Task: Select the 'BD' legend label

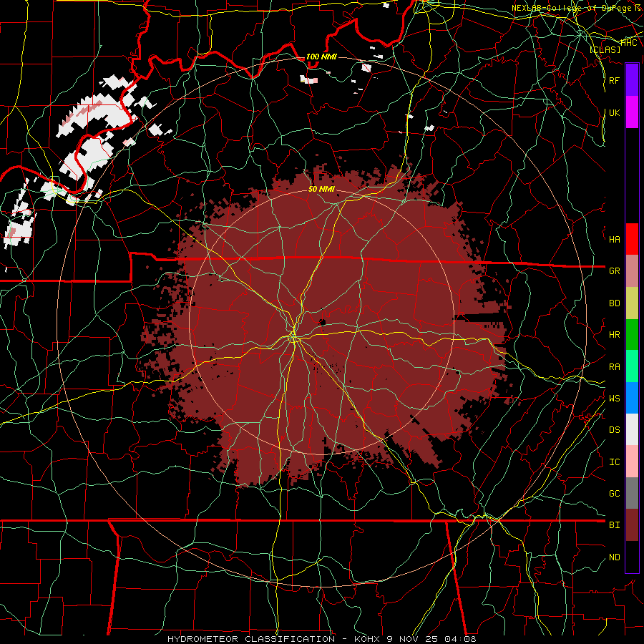Action: [614, 303]
